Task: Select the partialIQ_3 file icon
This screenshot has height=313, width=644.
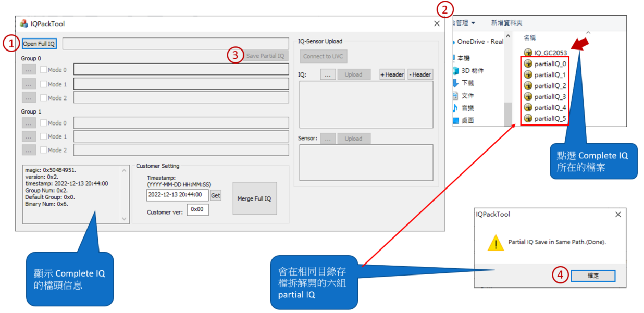Action: click(528, 96)
